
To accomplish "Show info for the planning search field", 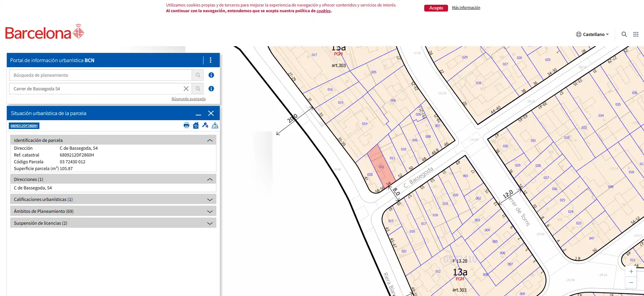I will pos(211,75).
